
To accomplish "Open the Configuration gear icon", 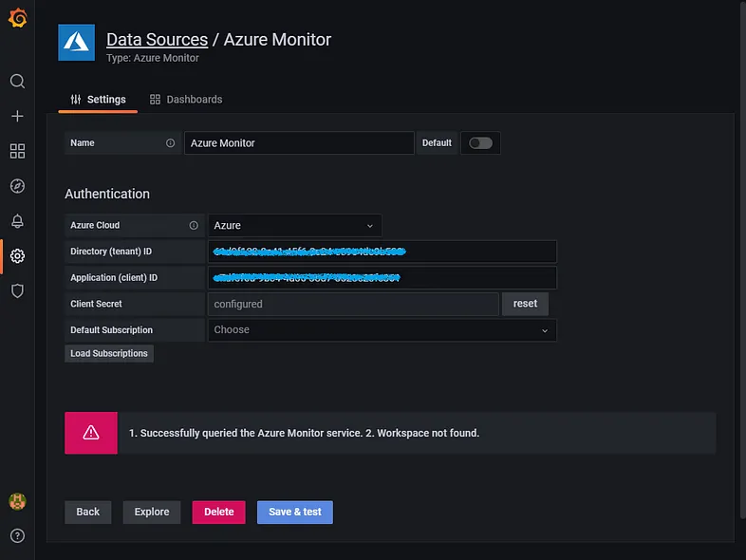I will tap(18, 256).
